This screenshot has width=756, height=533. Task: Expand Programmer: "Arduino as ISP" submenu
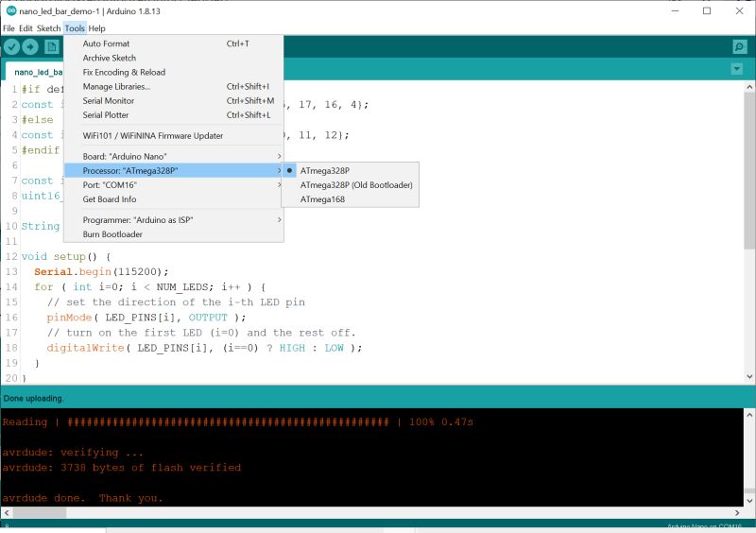pyautogui.click(x=174, y=220)
